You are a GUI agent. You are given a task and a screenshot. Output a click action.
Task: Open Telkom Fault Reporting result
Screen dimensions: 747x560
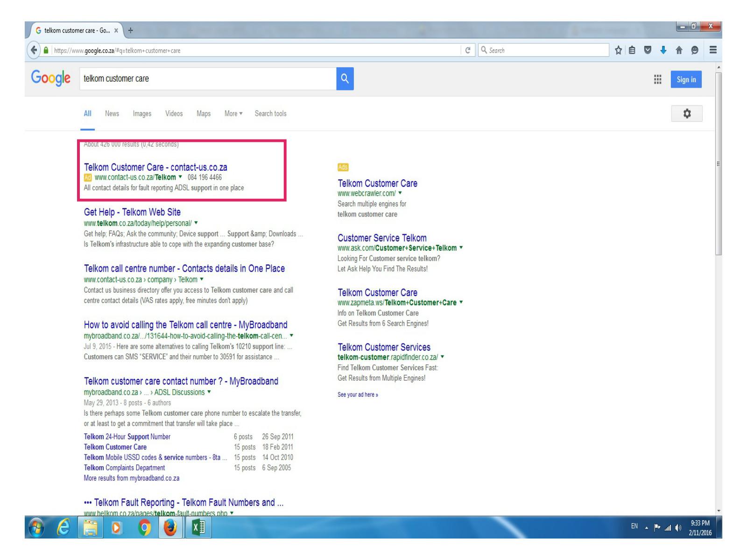click(183, 503)
